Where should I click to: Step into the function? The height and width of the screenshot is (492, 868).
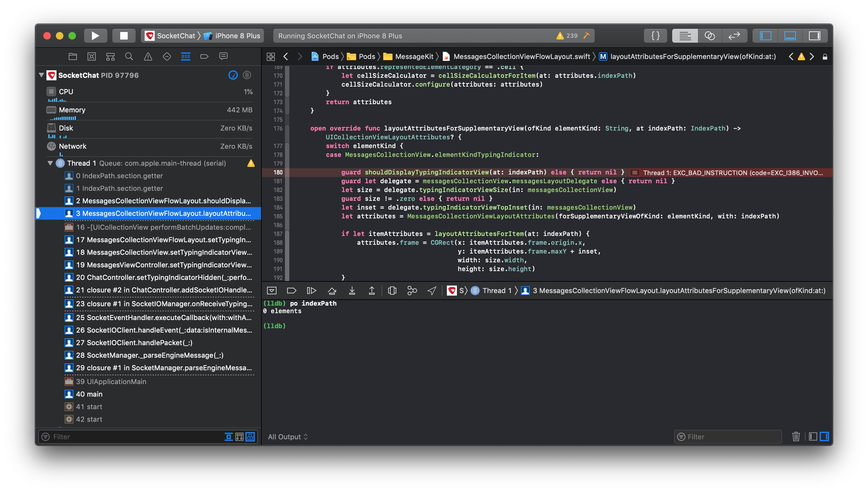(x=352, y=291)
